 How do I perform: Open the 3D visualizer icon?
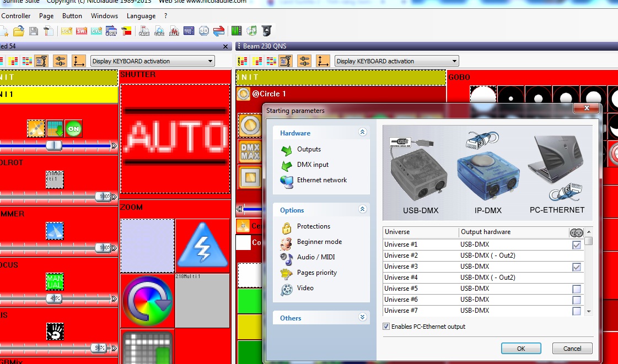[x=204, y=31]
